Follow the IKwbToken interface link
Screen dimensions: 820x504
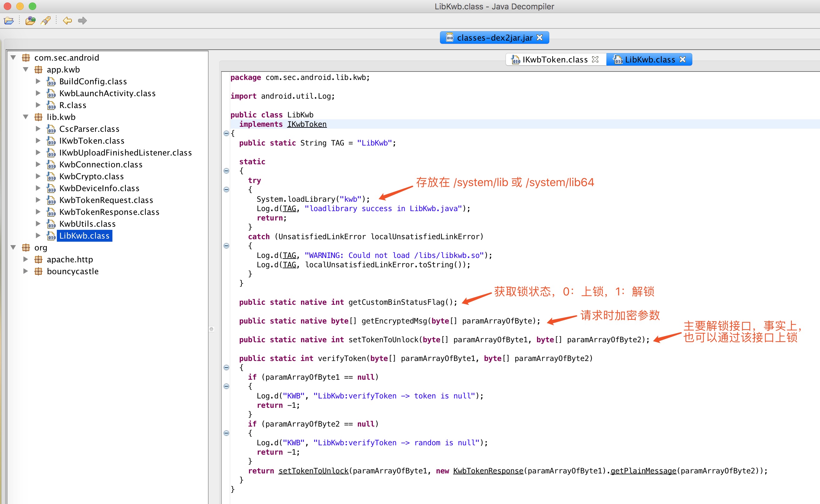pos(307,124)
